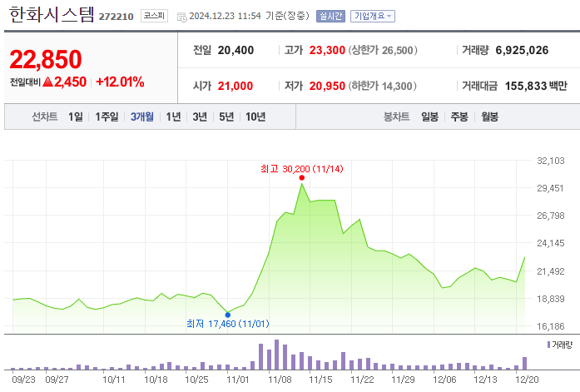Click the 12/20 date axis label
580x392 pixels.
(x=527, y=380)
